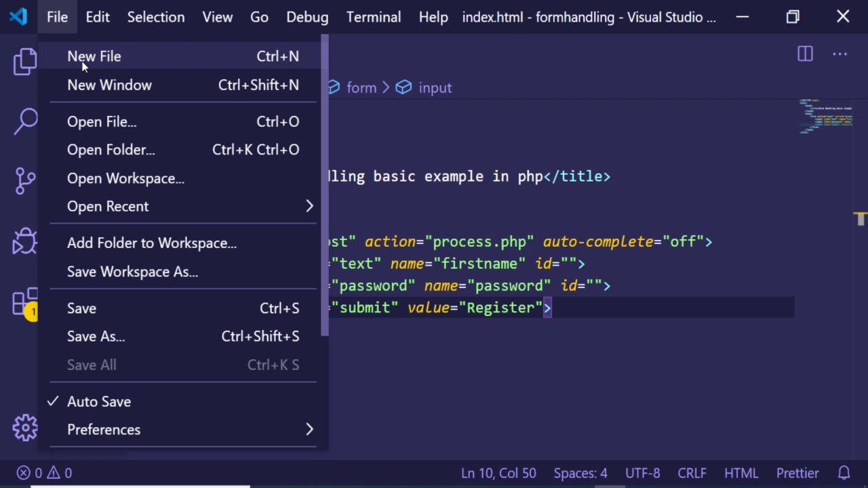Click the code minimap preview

825,117
